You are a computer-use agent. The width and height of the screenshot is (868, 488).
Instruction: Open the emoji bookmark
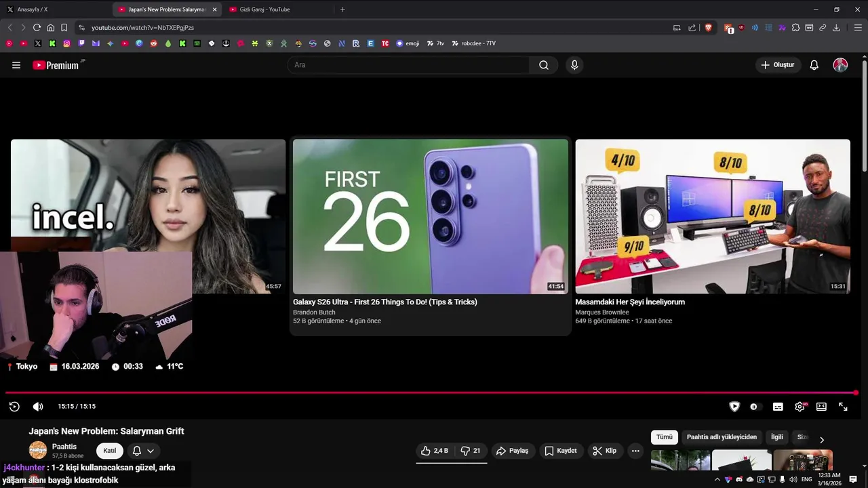click(408, 43)
